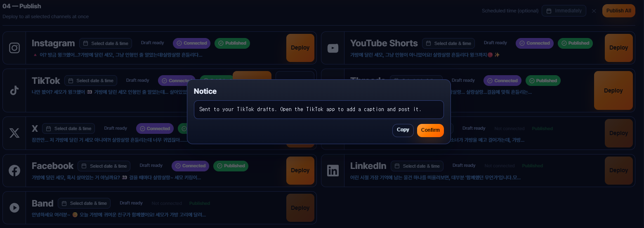
Task: Deploy to Threads
Action: point(613,90)
